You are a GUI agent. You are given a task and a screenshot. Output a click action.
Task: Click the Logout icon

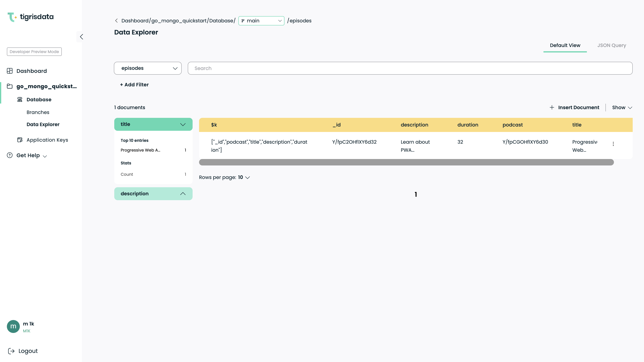click(x=11, y=351)
